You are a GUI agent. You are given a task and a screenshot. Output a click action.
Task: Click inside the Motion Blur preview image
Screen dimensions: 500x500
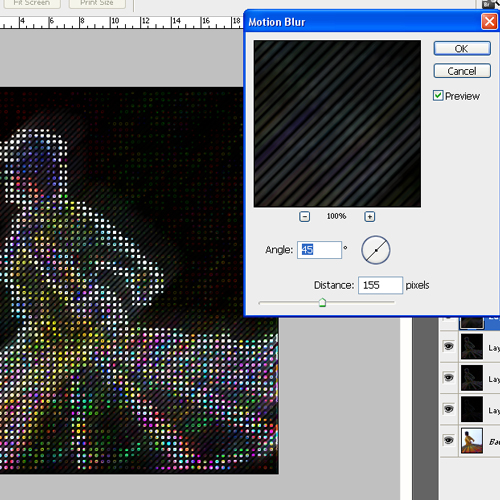point(337,124)
